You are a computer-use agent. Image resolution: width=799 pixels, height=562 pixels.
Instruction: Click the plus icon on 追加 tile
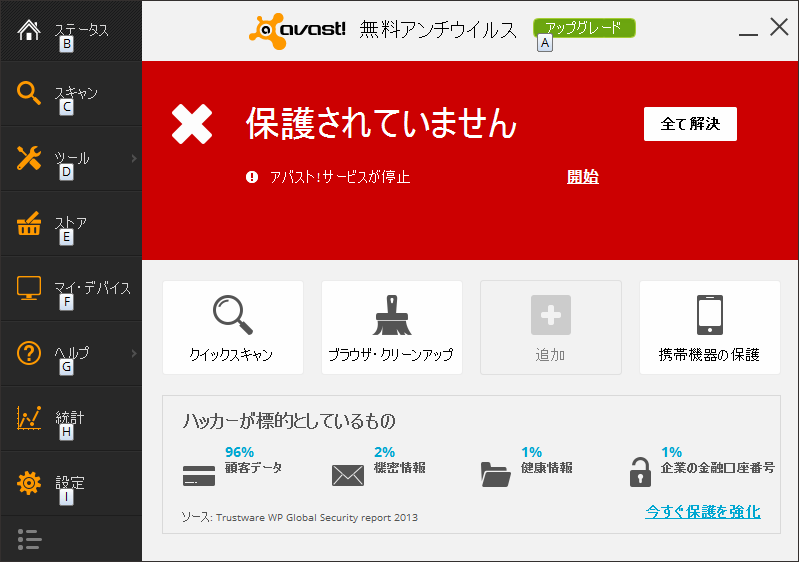point(551,315)
